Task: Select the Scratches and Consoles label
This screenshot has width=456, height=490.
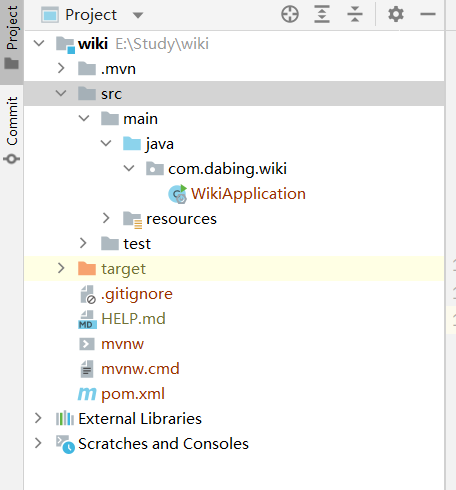Action: 163,444
